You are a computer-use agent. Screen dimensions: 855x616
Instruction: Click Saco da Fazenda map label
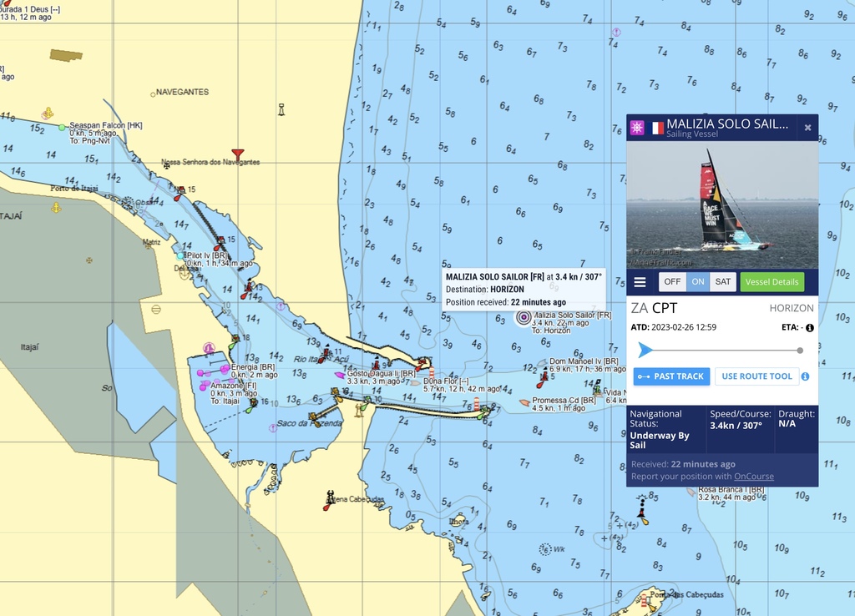pos(309,423)
